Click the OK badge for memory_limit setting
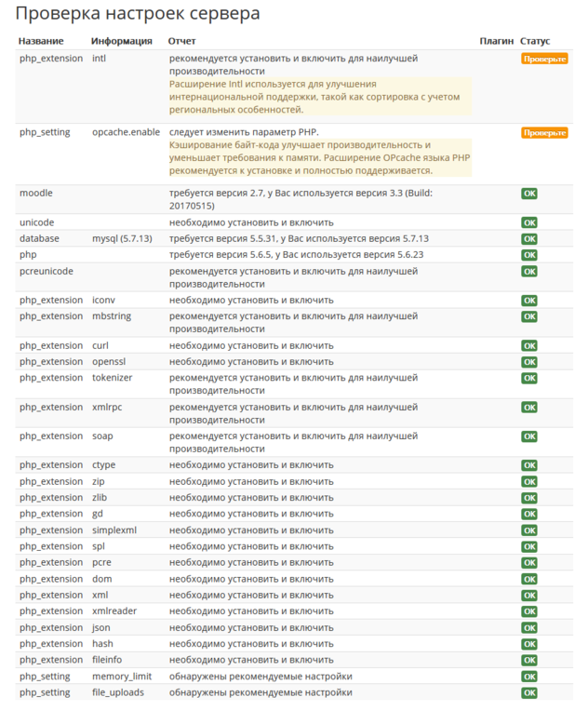This screenshot has width=588, height=711. [529, 677]
